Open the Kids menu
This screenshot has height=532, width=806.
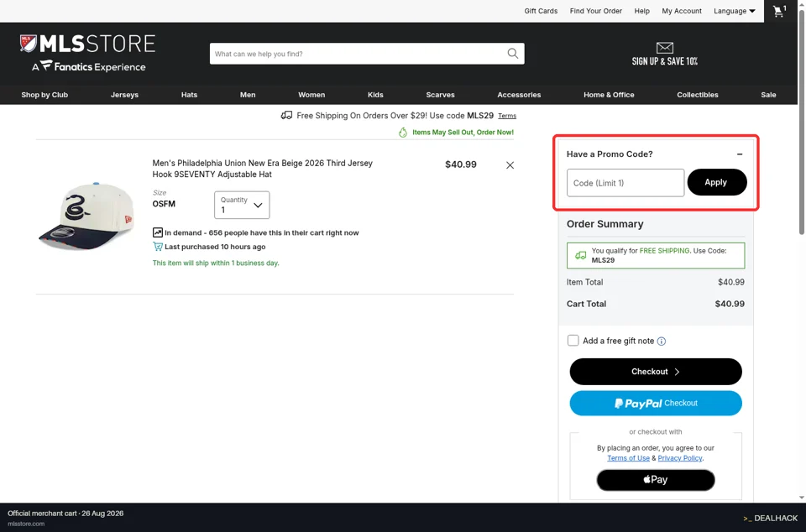pyautogui.click(x=375, y=95)
